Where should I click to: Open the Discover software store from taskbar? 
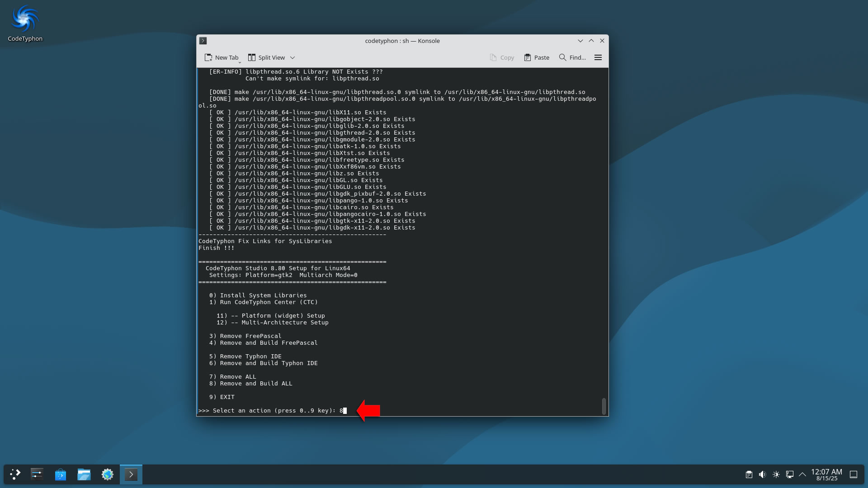(x=61, y=474)
